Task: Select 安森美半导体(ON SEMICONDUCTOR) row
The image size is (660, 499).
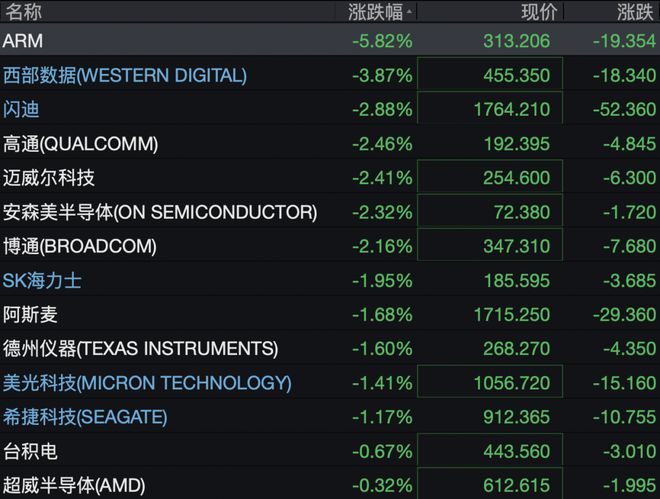Action: pyautogui.click(x=330, y=212)
